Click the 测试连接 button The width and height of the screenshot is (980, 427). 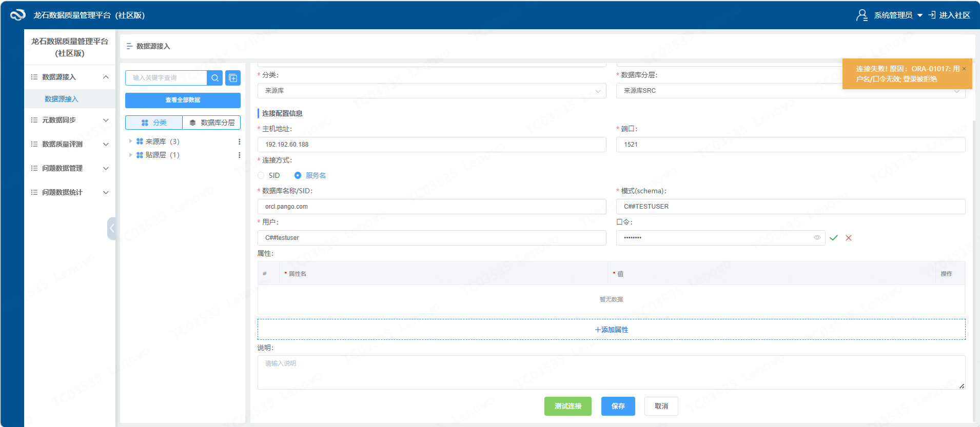[x=567, y=406]
